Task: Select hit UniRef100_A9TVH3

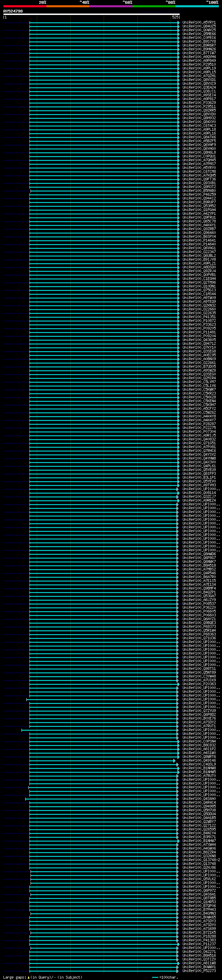Action: (199, 485)
